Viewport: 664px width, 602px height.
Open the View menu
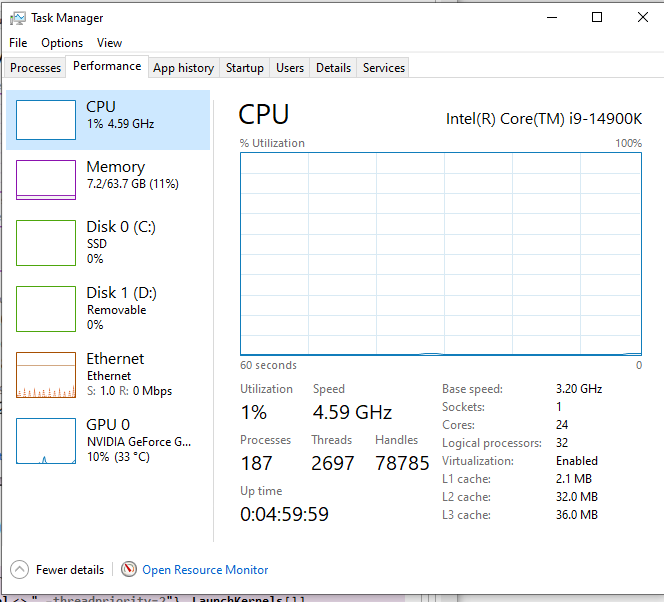109,43
